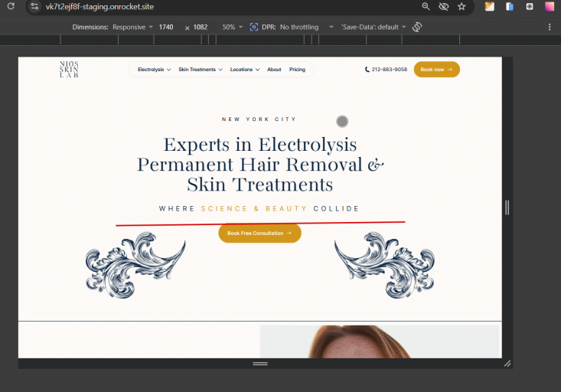Click the zoom magnifier icon in address bar
561x392 pixels.
tap(426, 6)
